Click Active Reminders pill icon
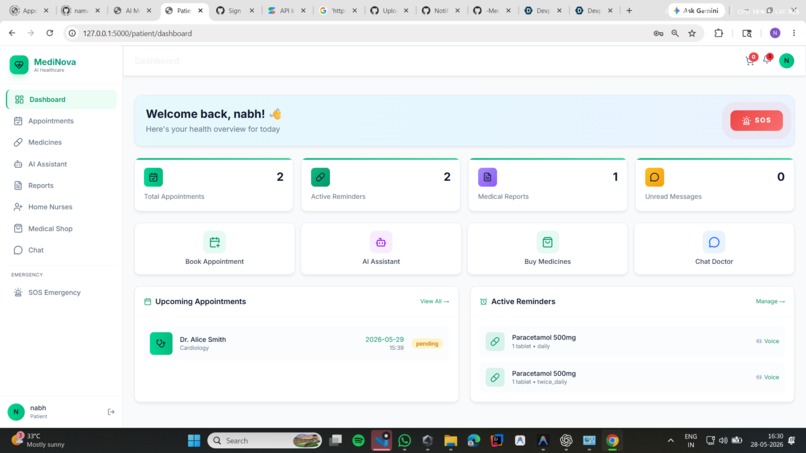Image resolution: width=806 pixels, height=453 pixels. [x=320, y=177]
